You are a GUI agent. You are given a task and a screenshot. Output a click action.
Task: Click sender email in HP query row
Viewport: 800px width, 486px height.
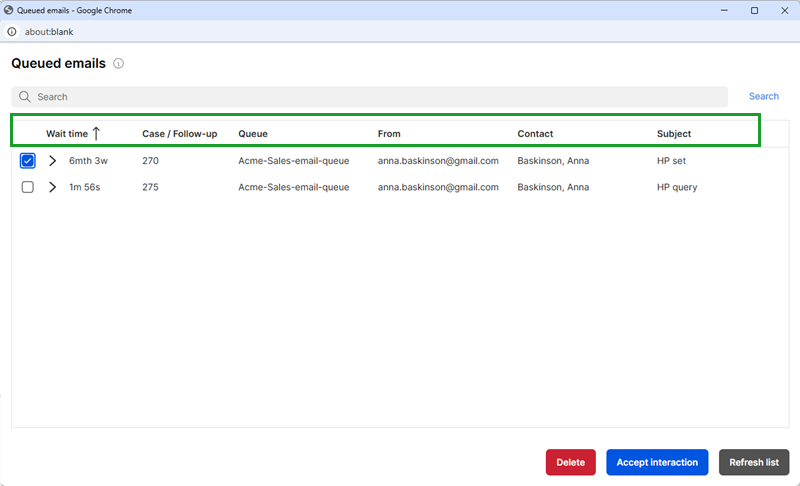(438, 187)
